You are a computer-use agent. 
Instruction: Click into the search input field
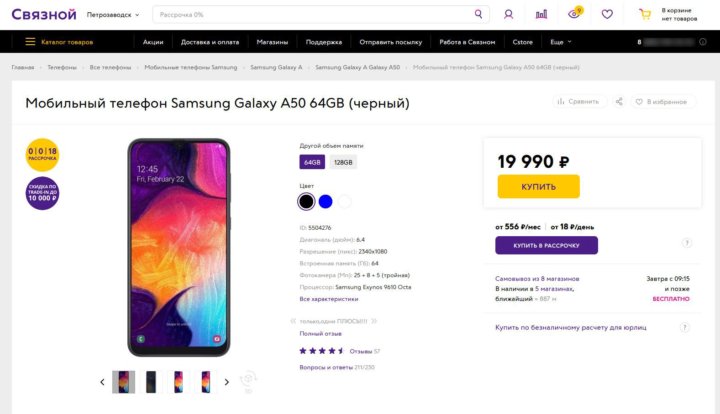point(310,15)
